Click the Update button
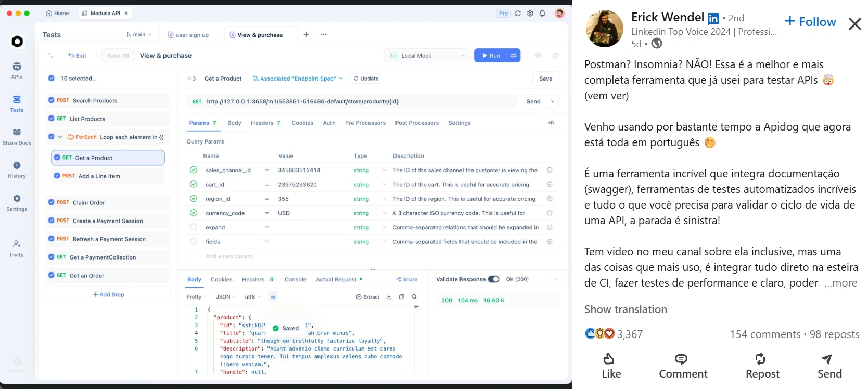Screen dimensions: 868x389 [x=366, y=79]
